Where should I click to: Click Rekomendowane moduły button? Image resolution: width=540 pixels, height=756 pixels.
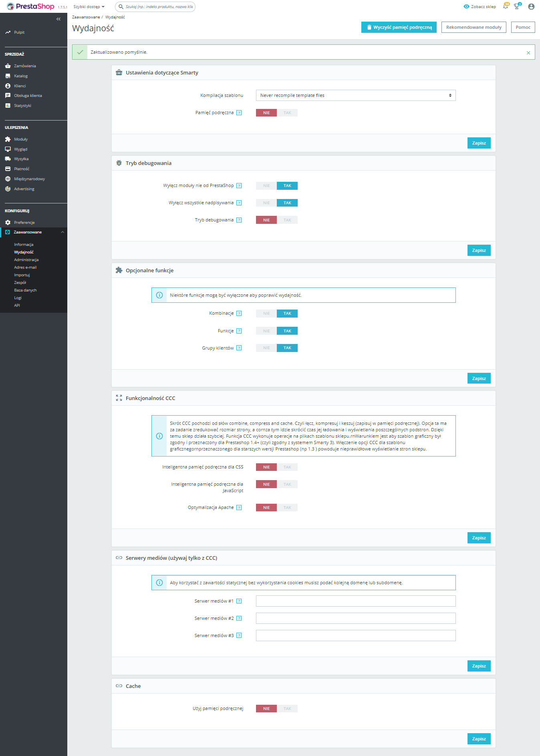pyautogui.click(x=474, y=27)
